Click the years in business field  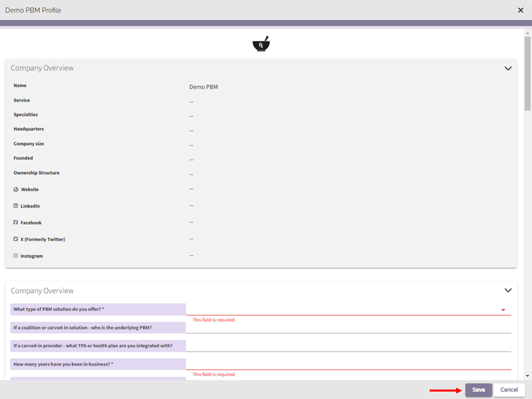(x=348, y=364)
